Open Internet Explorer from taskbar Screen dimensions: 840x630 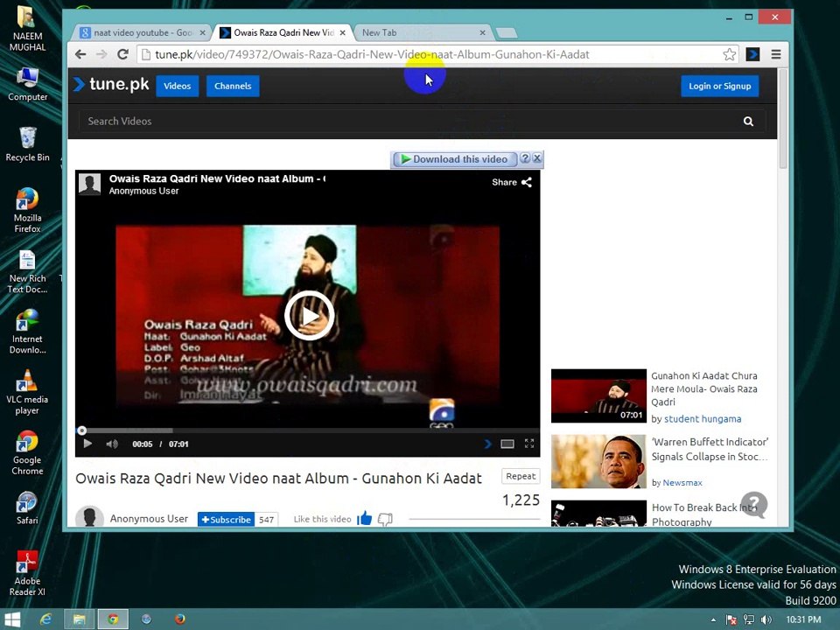coord(46,619)
